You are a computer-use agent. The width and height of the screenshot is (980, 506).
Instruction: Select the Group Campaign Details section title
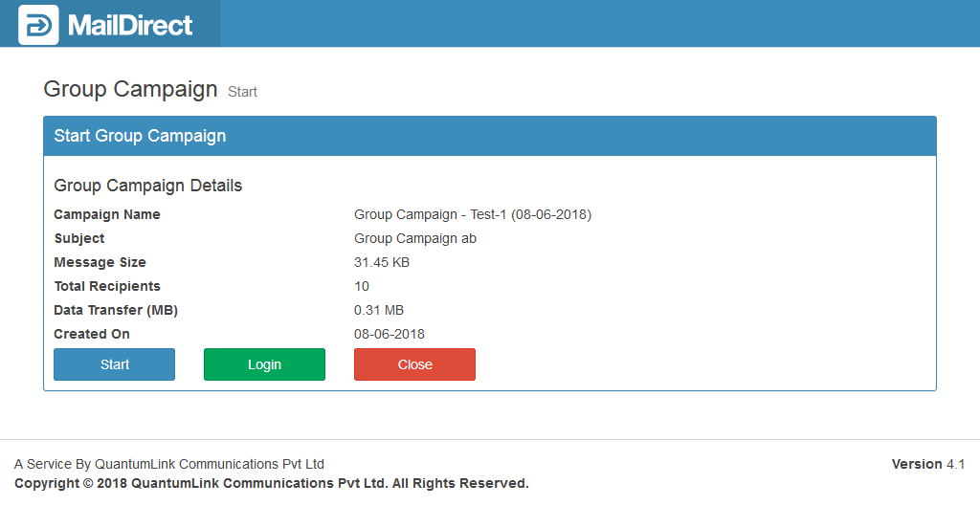(x=147, y=186)
